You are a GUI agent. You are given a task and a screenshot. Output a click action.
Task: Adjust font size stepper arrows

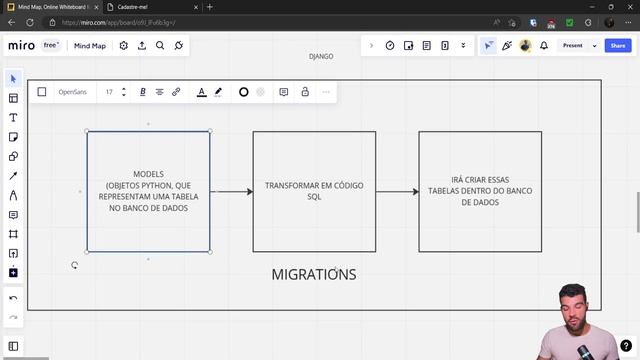click(124, 92)
